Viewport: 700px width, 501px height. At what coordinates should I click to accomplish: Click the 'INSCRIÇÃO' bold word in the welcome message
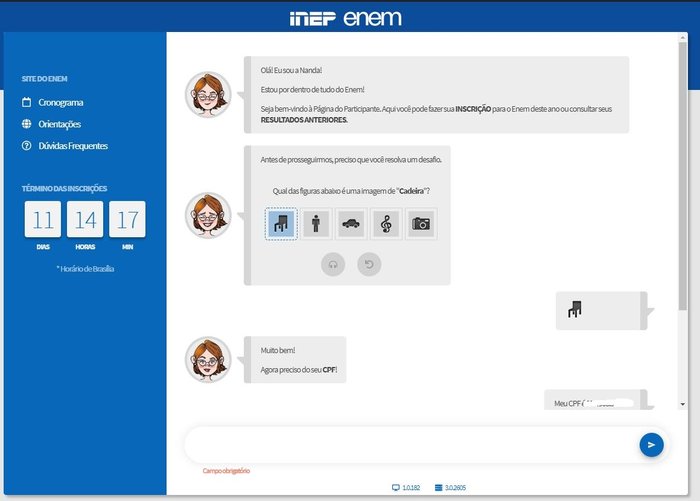(x=473, y=109)
